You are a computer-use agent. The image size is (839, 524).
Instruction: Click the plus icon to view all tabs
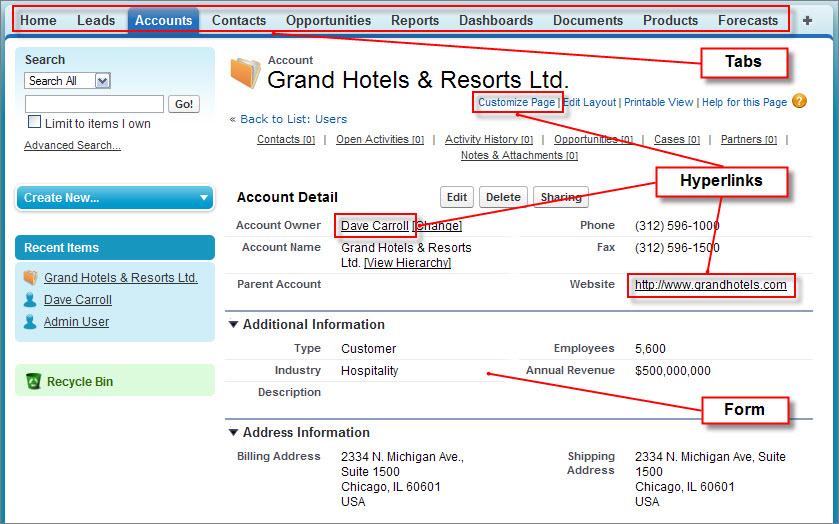(x=807, y=20)
